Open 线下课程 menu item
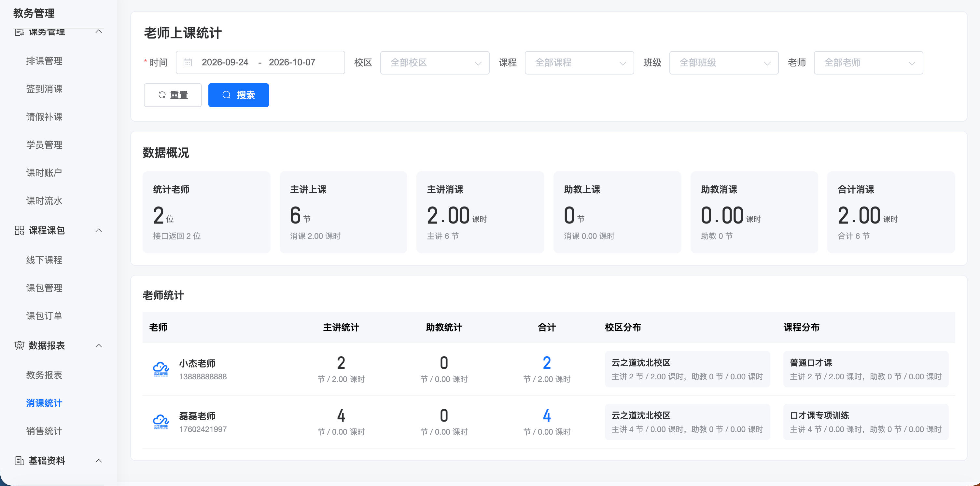 pos(44,260)
